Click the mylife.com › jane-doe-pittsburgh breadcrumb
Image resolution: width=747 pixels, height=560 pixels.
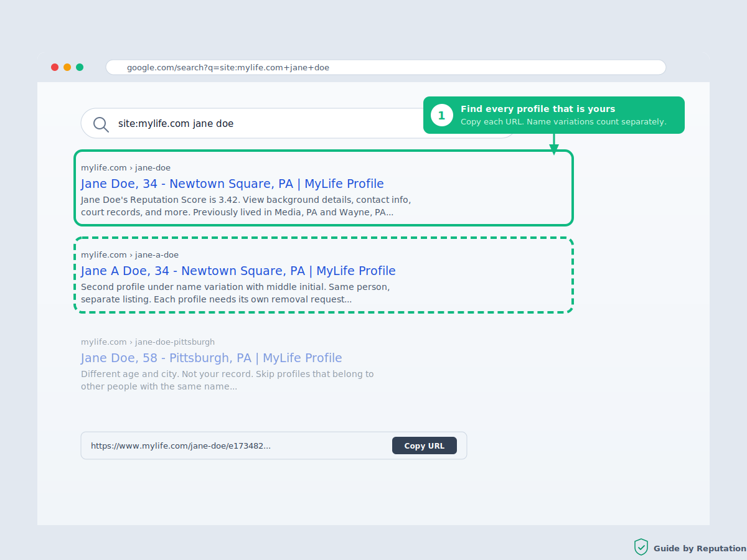click(148, 342)
